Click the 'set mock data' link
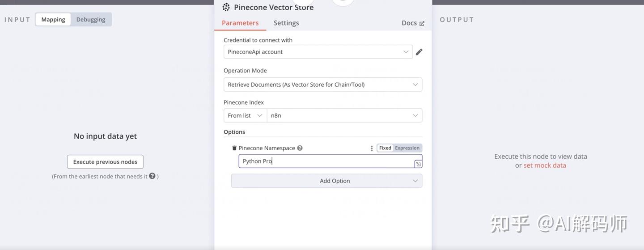644x250 pixels. click(545, 165)
